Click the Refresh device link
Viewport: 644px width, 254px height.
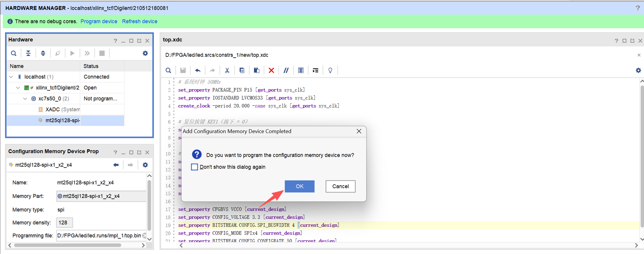pos(140,21)
